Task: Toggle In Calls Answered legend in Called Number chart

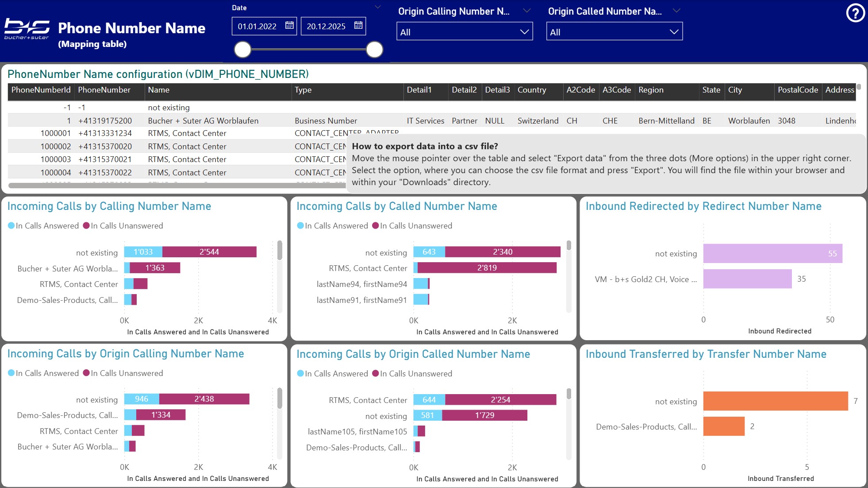Action: click(333, 226)
